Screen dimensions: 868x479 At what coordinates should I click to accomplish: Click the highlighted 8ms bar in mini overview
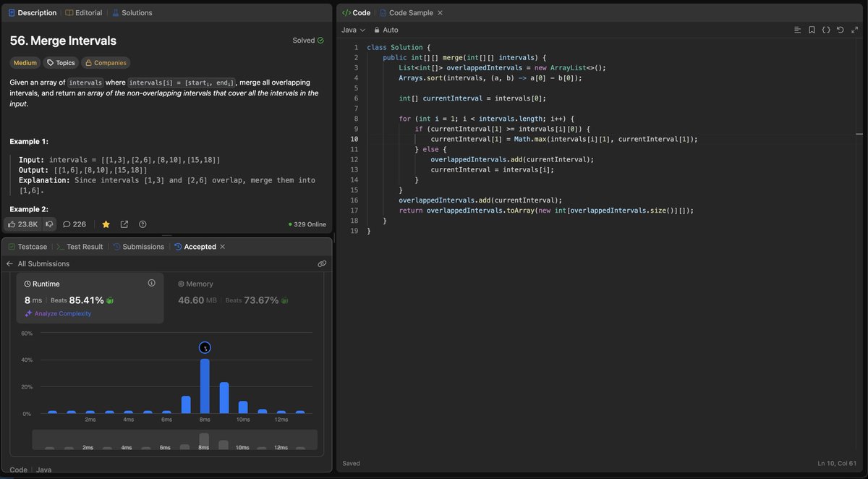tap(204, 441)
